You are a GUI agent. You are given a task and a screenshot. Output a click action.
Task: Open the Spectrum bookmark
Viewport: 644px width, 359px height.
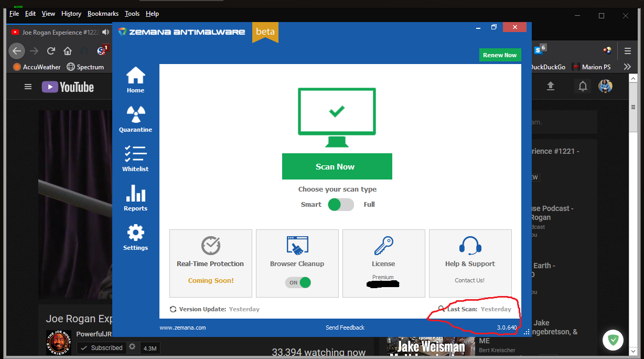click(x=85, y=67)
